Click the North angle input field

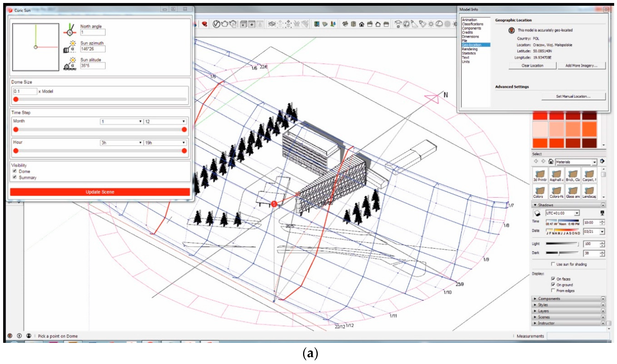(x=93, y=32)
